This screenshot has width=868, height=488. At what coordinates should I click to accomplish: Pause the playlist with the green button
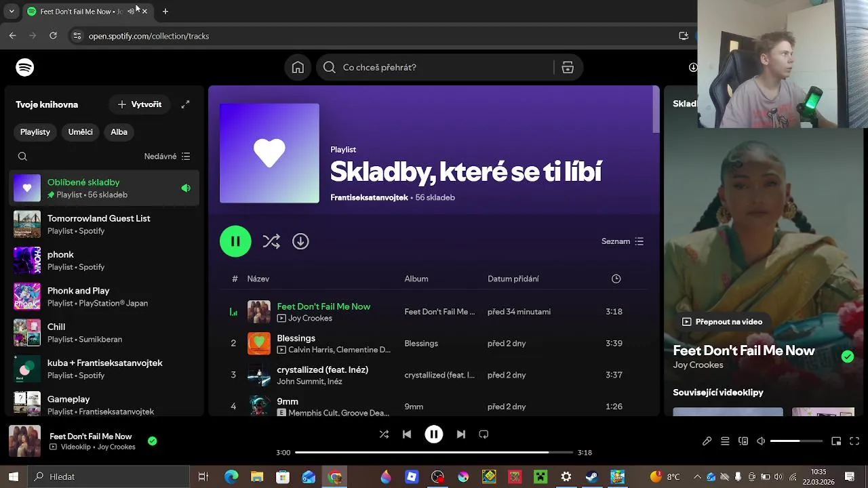(235, 241)
